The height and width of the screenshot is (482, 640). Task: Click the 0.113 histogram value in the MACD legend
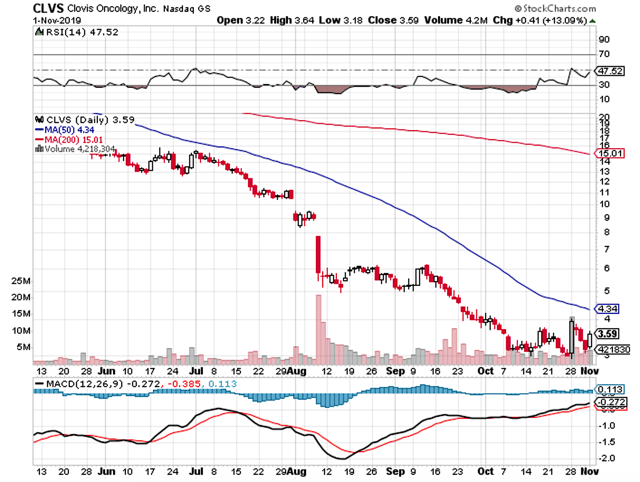pyautogui.click(x=222, y=384)
